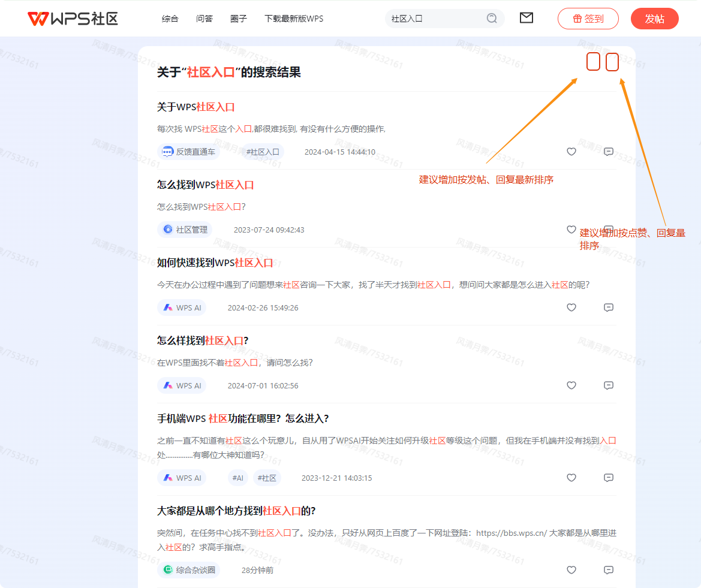Click the snippet starting 突然间，在任务中心找不到
The width and height of the screenshot is (701, 588).
387,539
